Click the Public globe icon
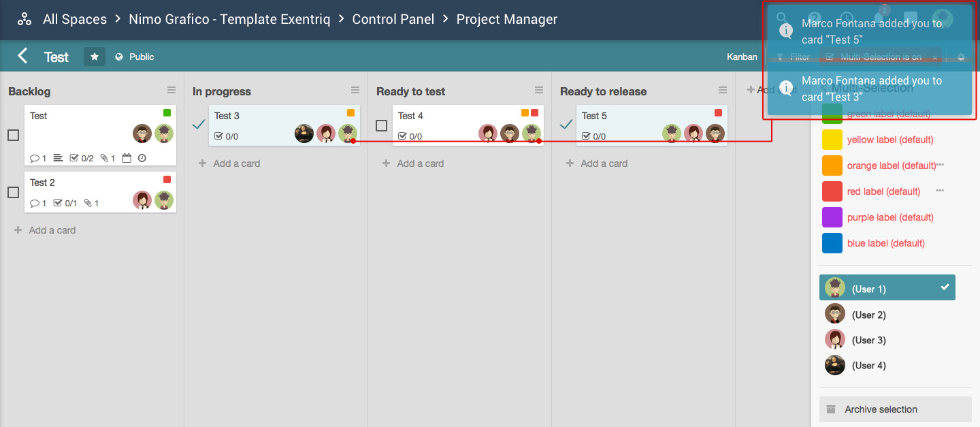 coord(119,57)
